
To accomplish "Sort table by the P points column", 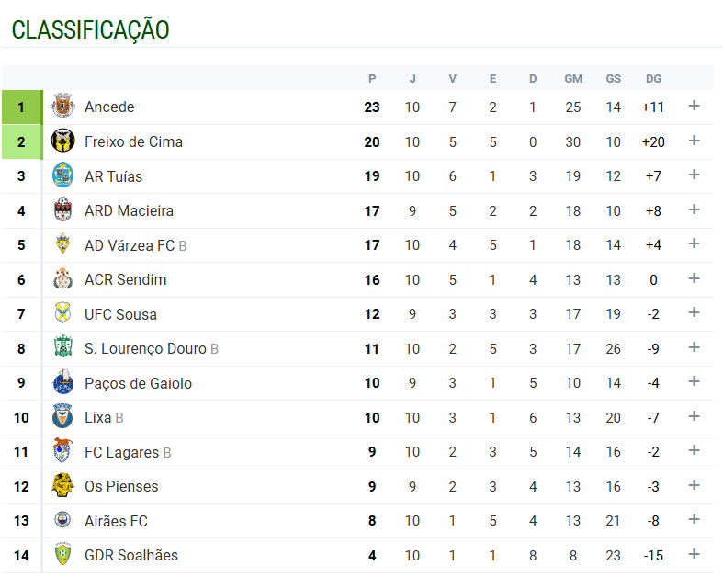I will click(x=372, y=79).
